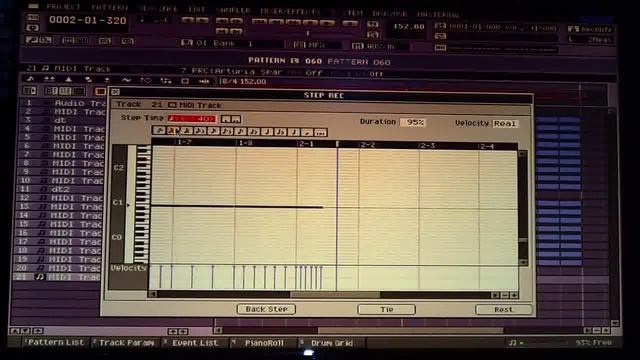The width and height of the screenshot is (640, 360).
Task: Click zoom-out minus button in Step Rec window
Action: (x=505, y=295)
